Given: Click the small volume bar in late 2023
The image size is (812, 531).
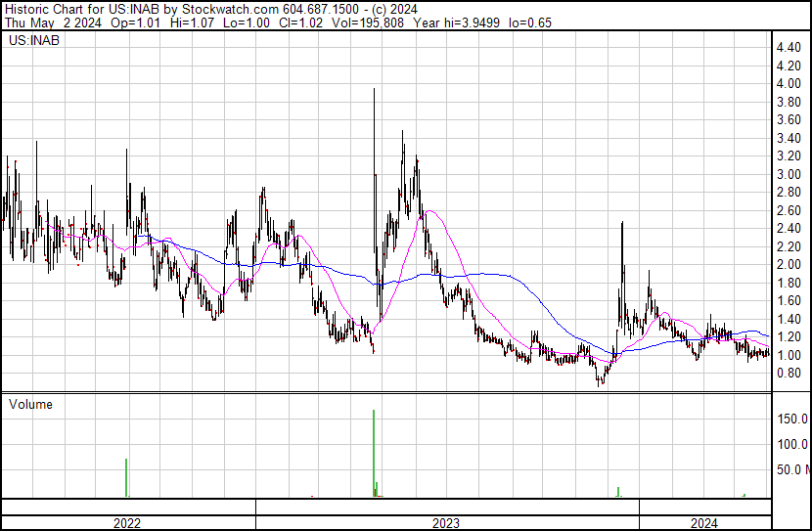Looking at the screenshot, I should pyautogui.click(x=618, y=491).
